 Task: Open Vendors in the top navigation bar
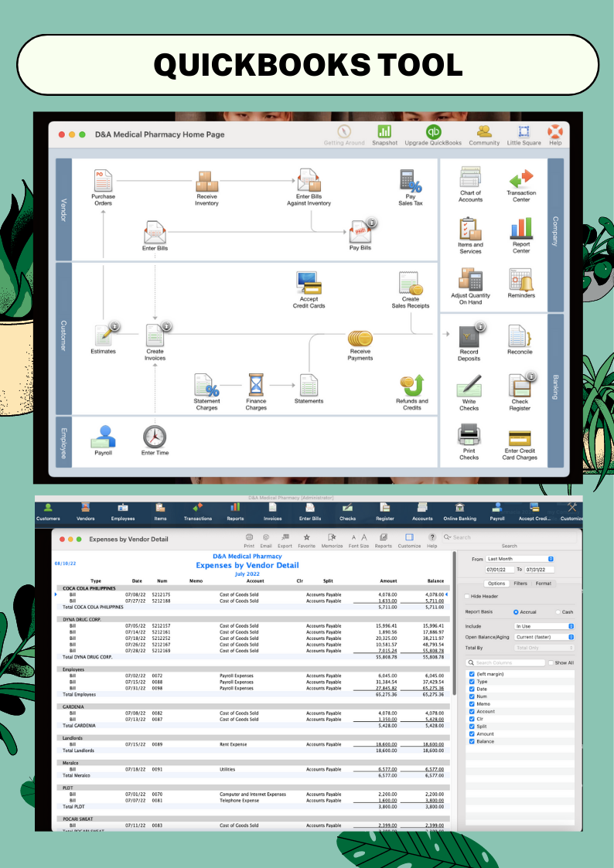tap(85, 512)
